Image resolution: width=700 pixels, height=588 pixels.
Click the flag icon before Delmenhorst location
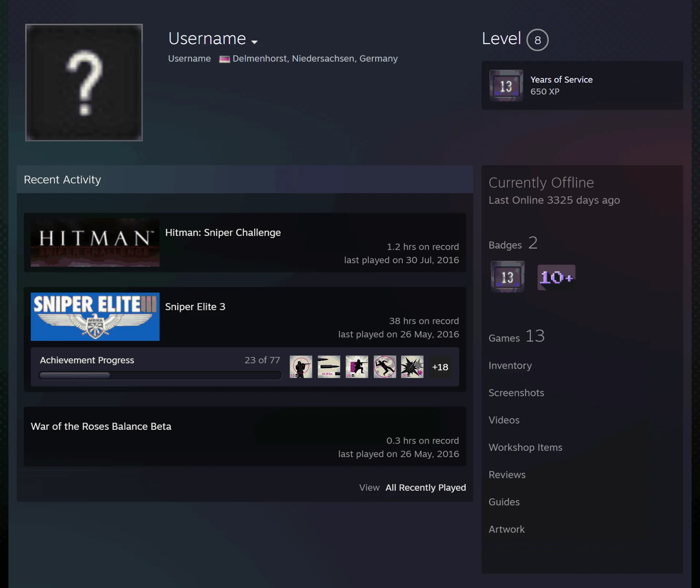pos(224,59)
